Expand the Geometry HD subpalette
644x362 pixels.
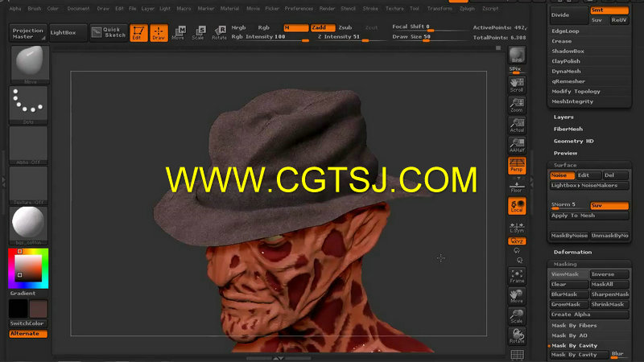[573, 141]
